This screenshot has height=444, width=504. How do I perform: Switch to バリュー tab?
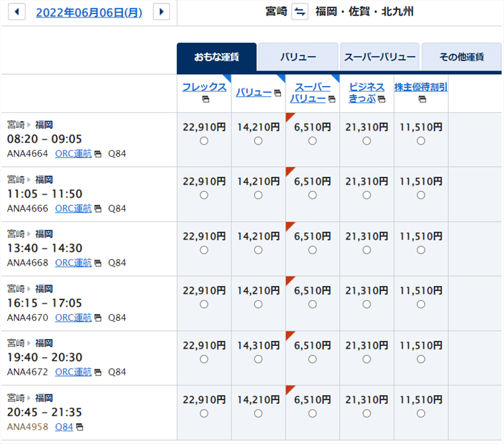click(298, 57)
